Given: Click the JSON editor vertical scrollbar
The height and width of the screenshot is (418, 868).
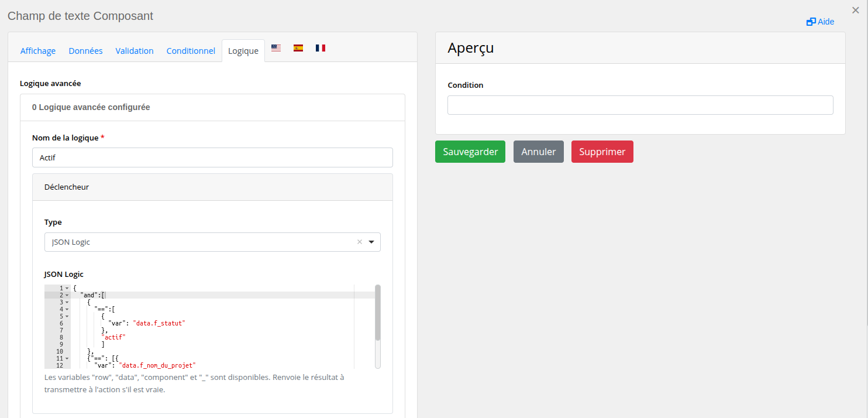Looking at the screenshot, I should click(x=378, y=313).
